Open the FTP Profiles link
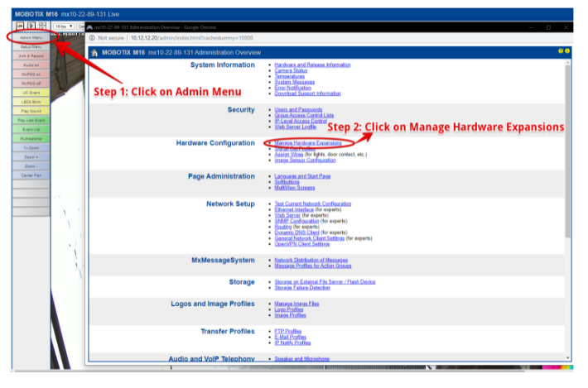Screen dimensions: 588x388 point(288,331)
